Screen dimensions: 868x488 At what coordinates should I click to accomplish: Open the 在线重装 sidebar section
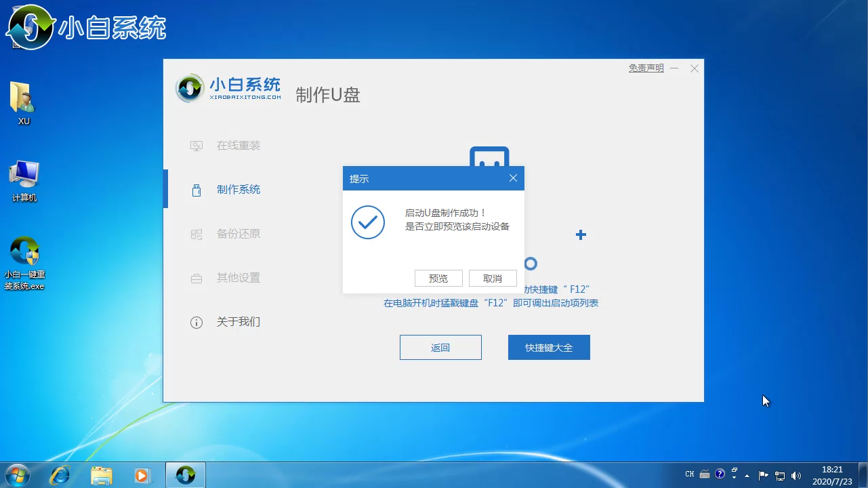(x=238, y=146)
